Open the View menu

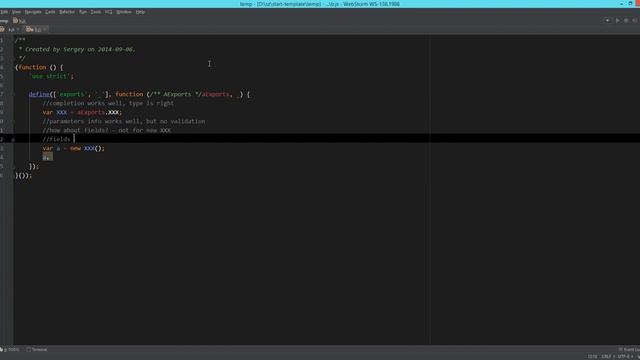pos(16,12)
